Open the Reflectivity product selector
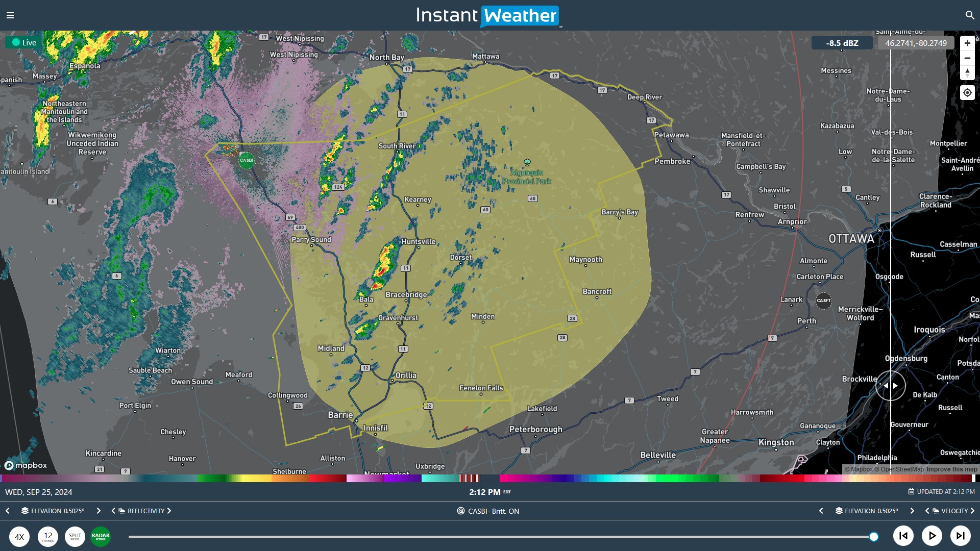This screenshot has height=551, width=980. (146, 511)
